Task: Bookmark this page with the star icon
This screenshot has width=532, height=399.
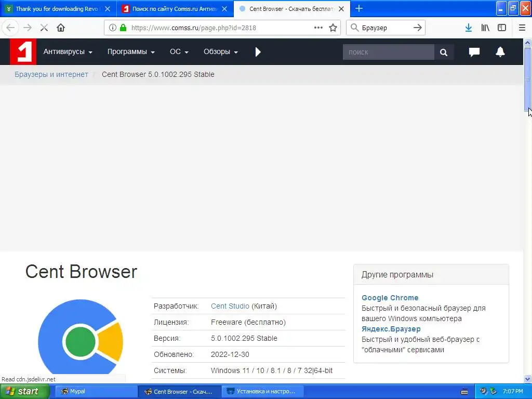Action: [x=333, y=28]
